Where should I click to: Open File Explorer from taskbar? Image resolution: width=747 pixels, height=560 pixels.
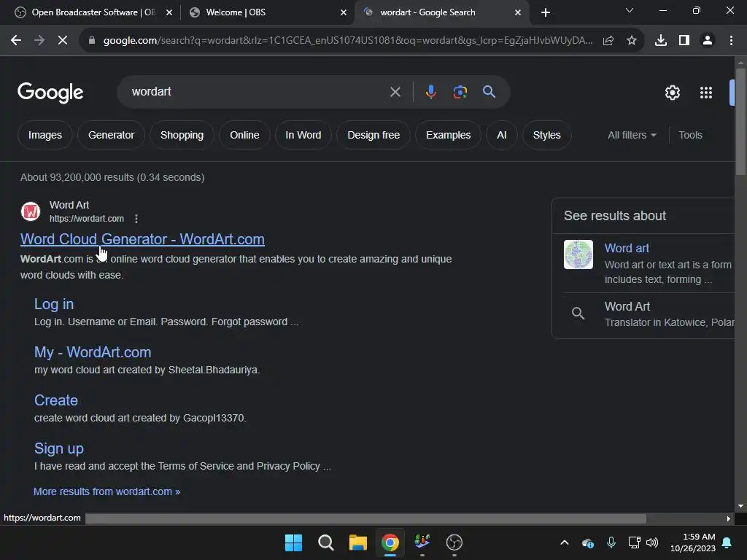357,542
